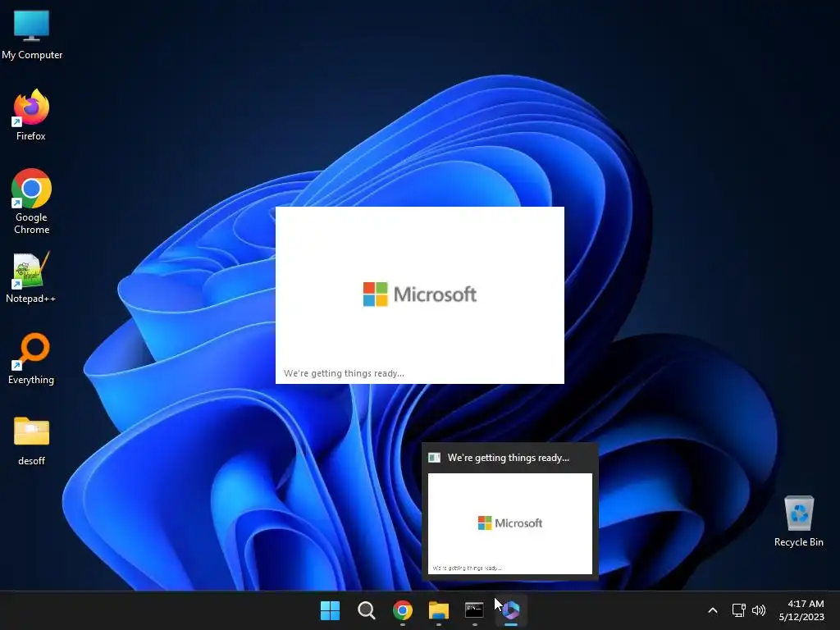
Task: Open the Windows Start menu
Action: (x=330, y=610)
